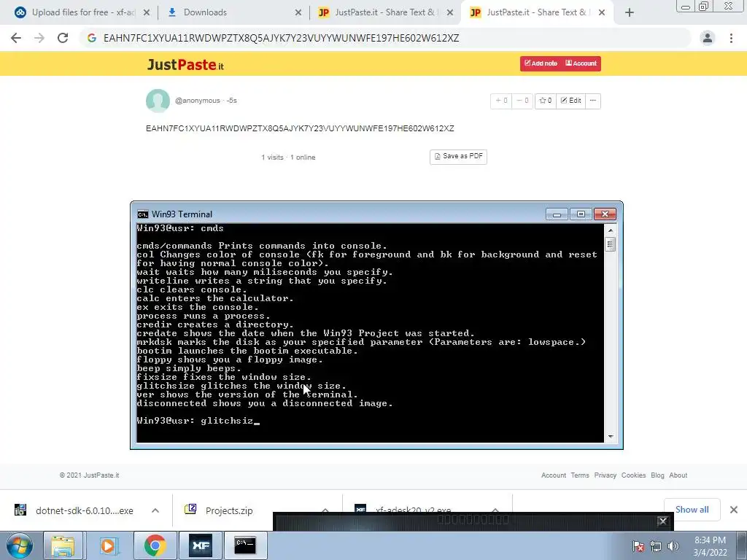
Task: Open the Privacy footer link
Action: tap(605, 475)
